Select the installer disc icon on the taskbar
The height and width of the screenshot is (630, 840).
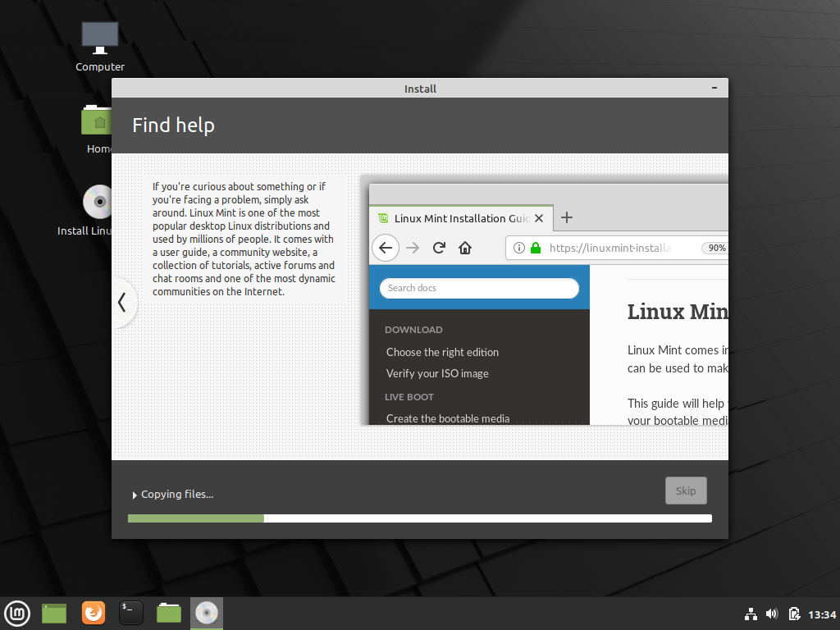pos(206,613)
